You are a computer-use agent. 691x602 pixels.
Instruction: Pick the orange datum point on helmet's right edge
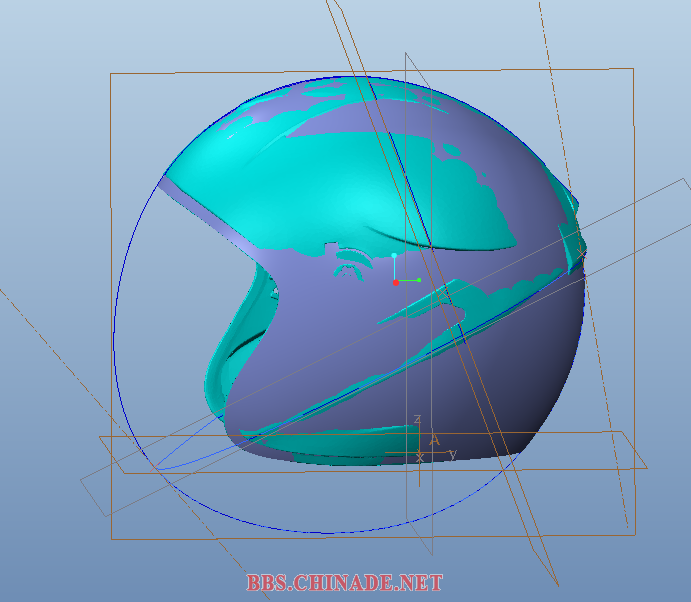pos(582,253)
